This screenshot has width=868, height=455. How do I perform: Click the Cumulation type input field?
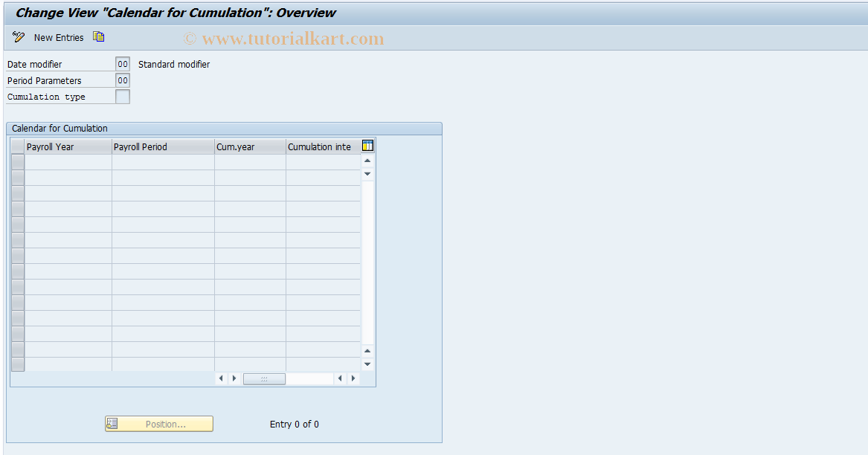122,97
